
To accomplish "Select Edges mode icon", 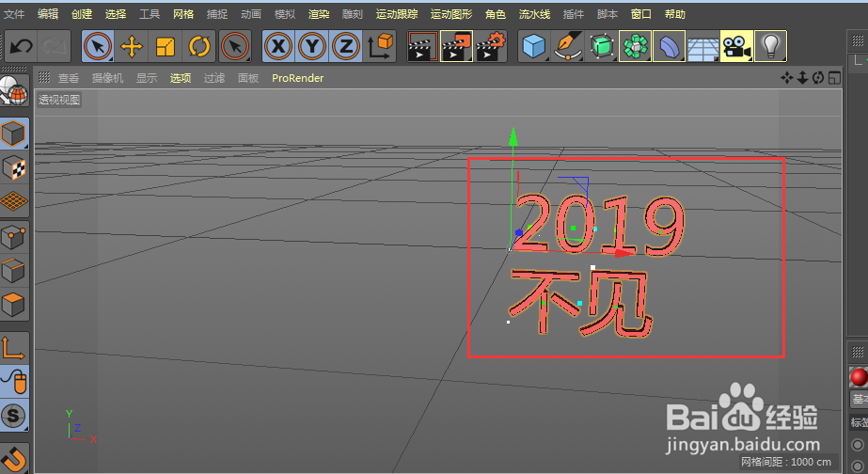I will (13, 271).
